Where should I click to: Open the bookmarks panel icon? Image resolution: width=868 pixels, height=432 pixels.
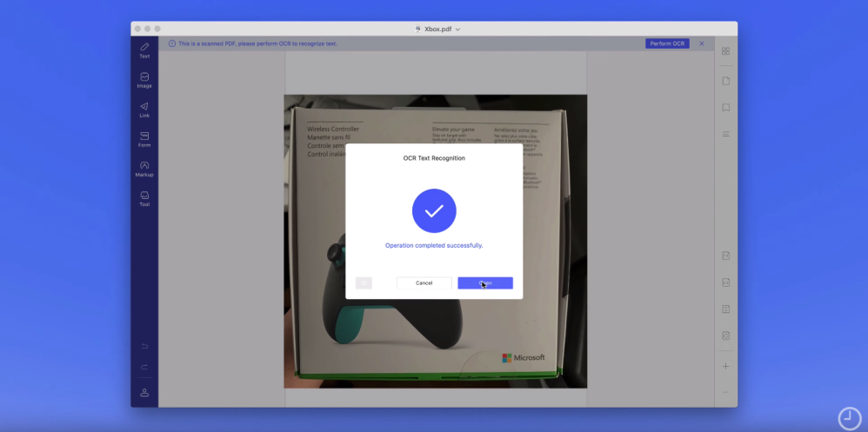point(725,108)
